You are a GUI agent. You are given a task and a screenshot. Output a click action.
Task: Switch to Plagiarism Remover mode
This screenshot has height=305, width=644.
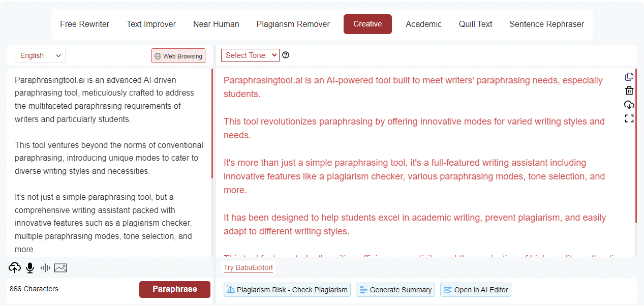[x=293, y=24]
